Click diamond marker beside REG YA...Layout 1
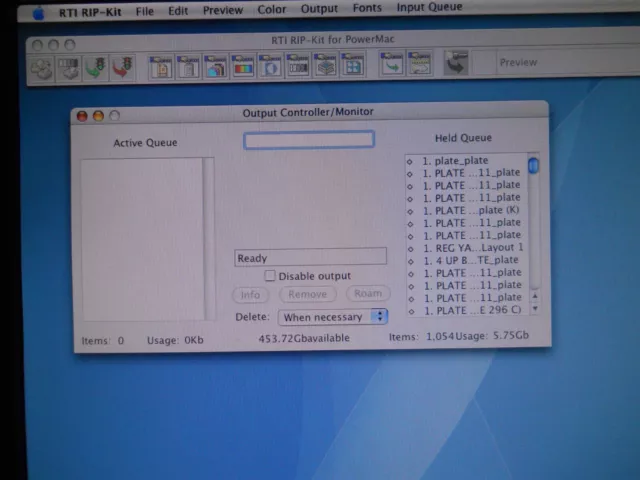Image resolution: width=640 pixels, height=480 pixels. point(411,249)
